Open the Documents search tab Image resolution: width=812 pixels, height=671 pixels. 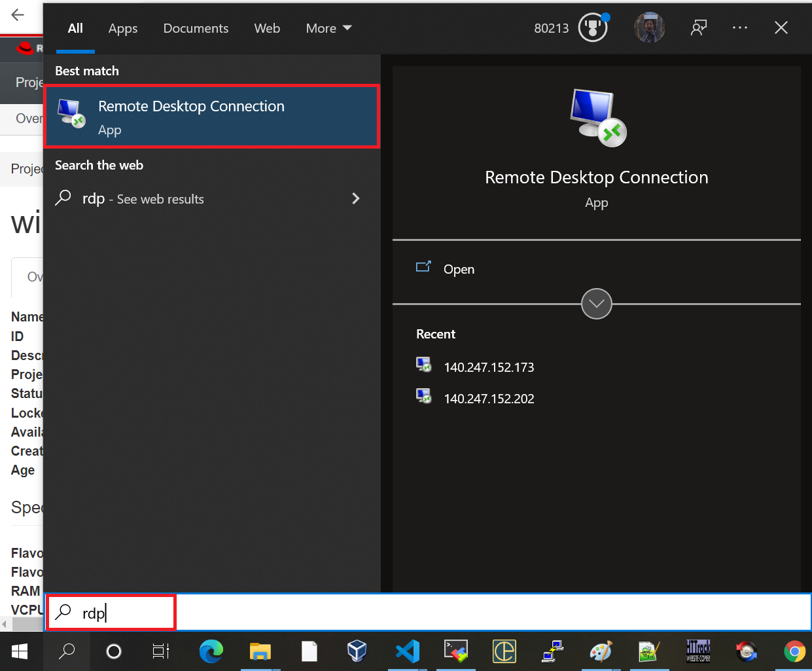(196, 28)
